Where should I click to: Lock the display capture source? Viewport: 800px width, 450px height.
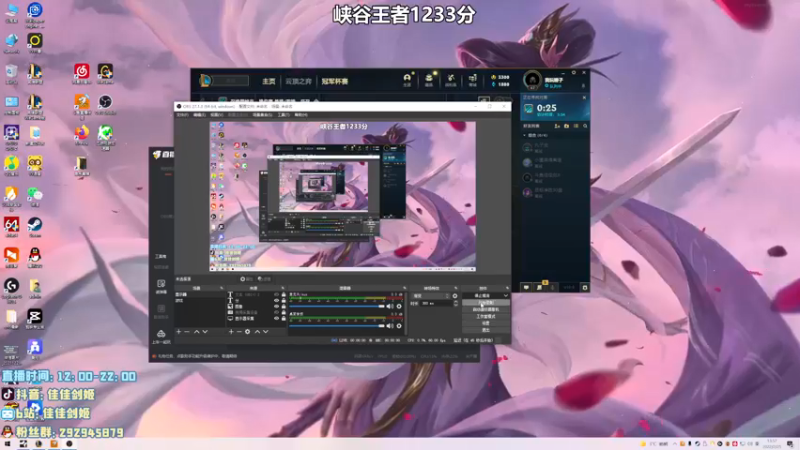click(284, 318)
